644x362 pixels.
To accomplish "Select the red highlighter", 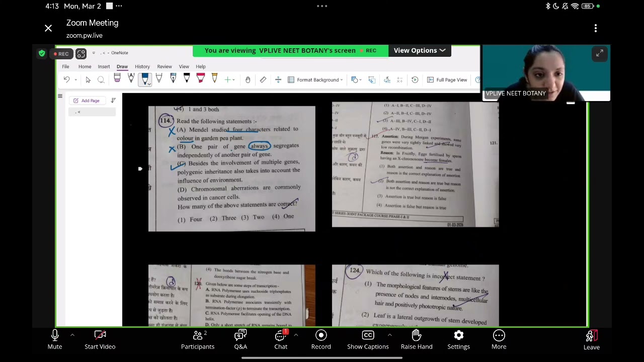I will [201, 78].
